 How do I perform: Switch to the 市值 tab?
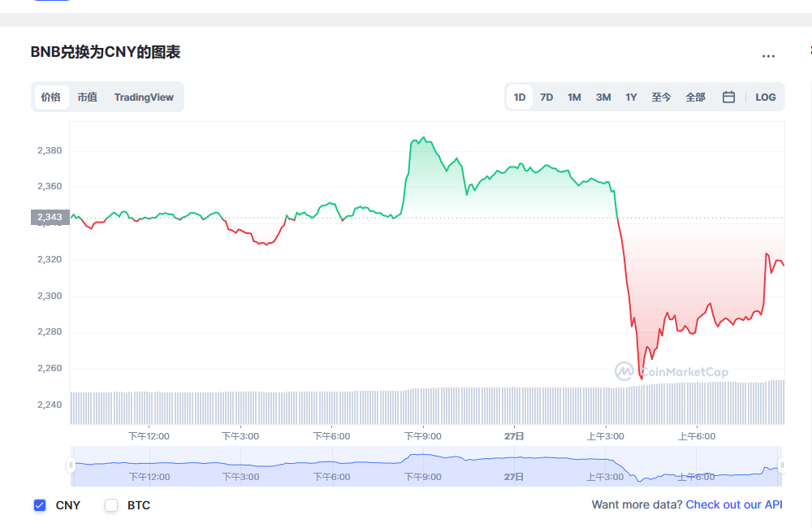[87, 97]
